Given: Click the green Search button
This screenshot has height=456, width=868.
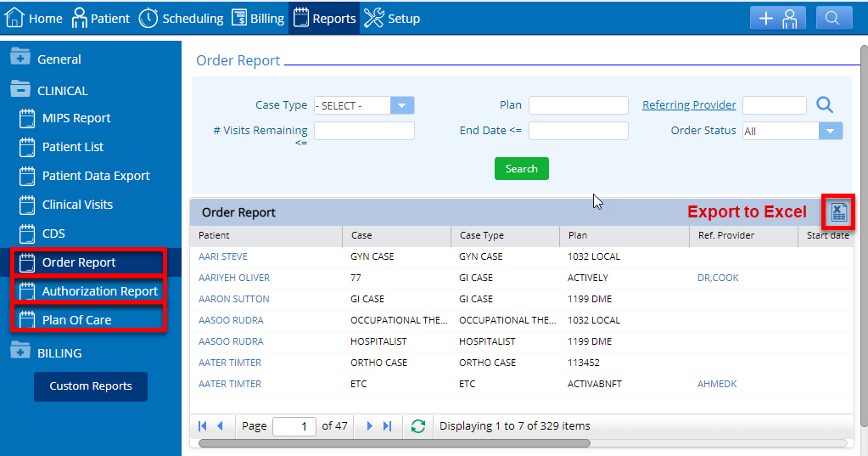Looking at the screenshot, I should coord(522,168).
